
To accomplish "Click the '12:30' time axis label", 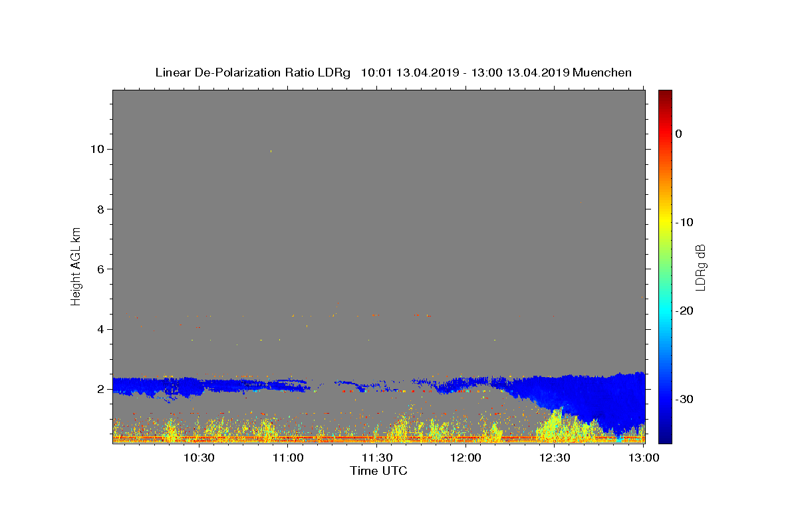I will 555,458.
